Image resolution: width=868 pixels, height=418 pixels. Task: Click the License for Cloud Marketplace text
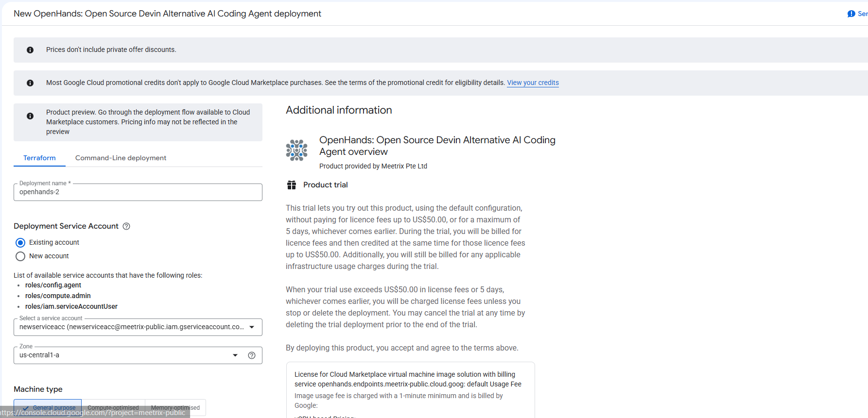(408, 379)
